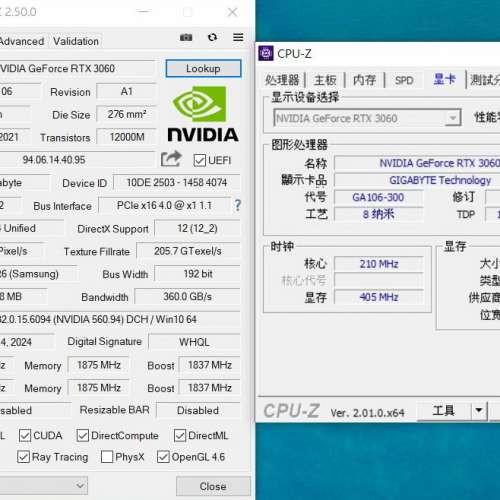500x500 pixels.
Task: Open the GPU selector dropdown in GPU-Z
Action: 44,485
